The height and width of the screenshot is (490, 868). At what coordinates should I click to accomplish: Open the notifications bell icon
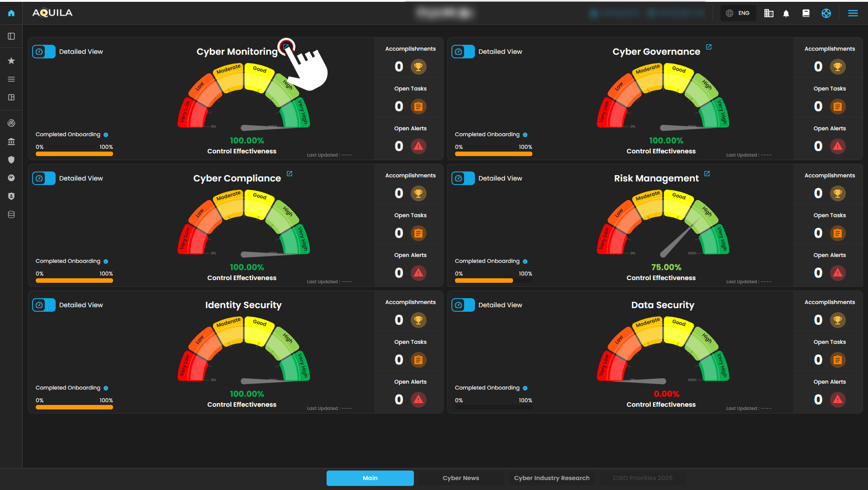click(x=786, y=14)
